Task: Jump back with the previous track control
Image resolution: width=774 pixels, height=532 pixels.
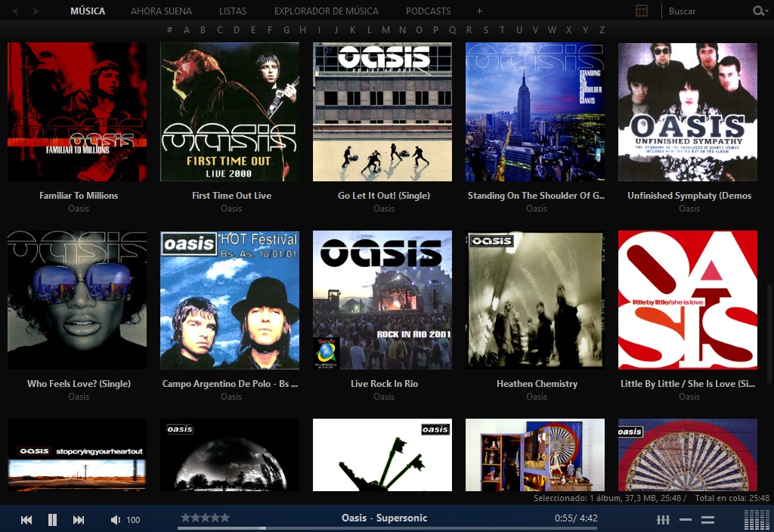Action: click(x=25, y=520)
